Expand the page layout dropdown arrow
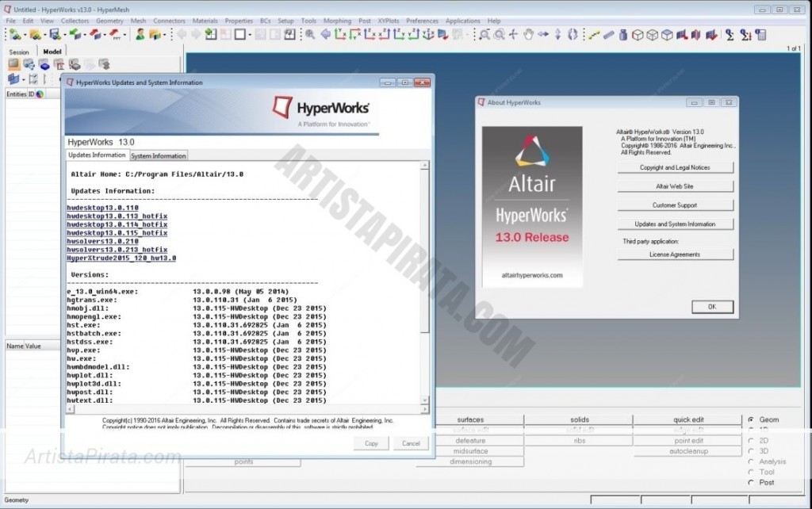812x509 pixels. click(250, 35)
